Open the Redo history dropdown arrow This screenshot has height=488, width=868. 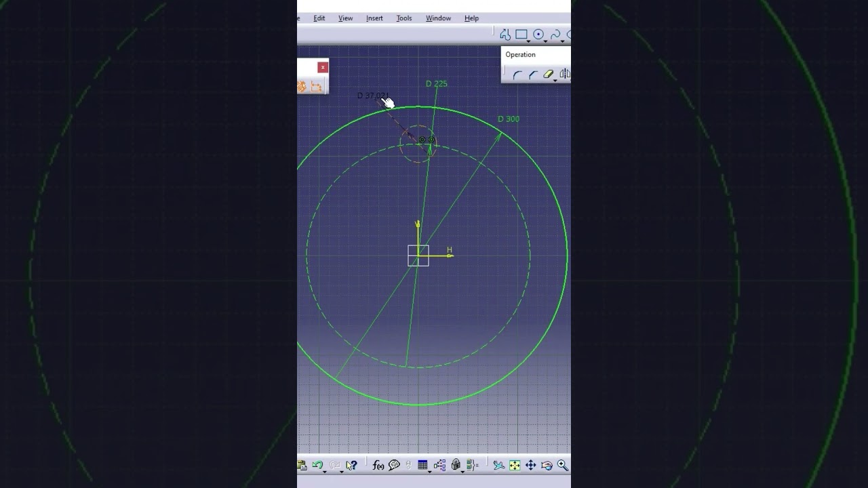(x=341, y=470)
